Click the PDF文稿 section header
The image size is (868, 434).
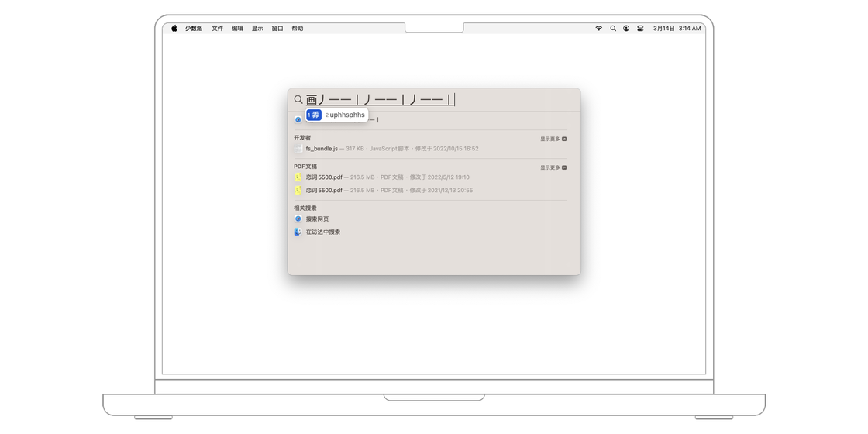(305, 166)
